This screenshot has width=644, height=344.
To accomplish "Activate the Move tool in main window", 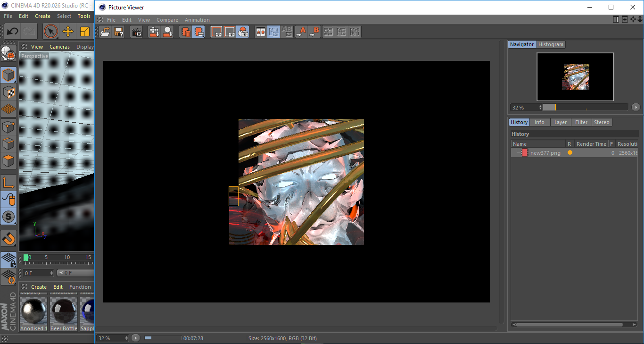I will click(68, 32).
